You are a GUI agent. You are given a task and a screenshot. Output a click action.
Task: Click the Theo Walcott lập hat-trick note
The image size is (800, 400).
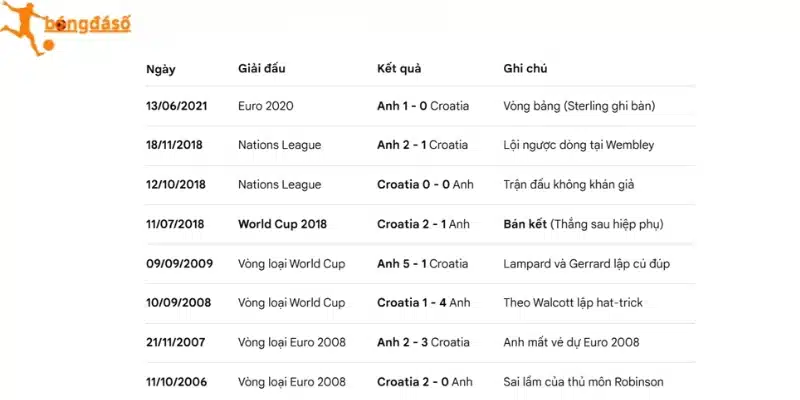[x=572, y=303]
